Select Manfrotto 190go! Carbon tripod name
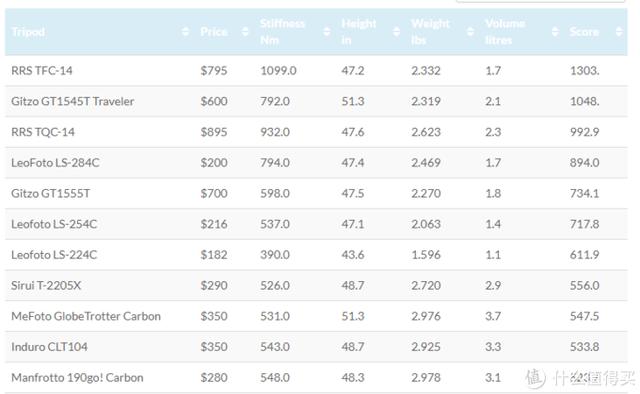This screenshot has height=394, width=640. [77, 377]
